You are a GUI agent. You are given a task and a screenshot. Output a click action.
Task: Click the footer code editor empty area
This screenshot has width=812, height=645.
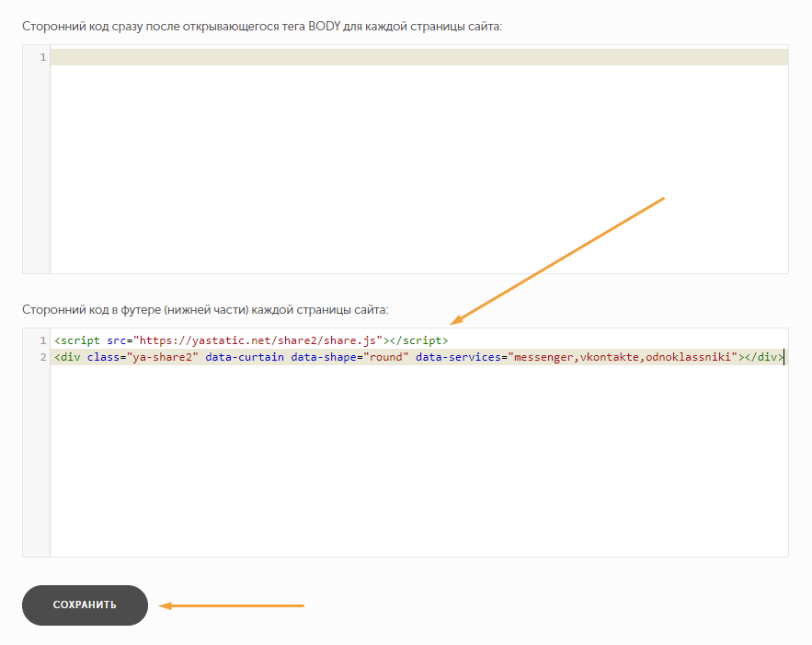pos(419,461)
